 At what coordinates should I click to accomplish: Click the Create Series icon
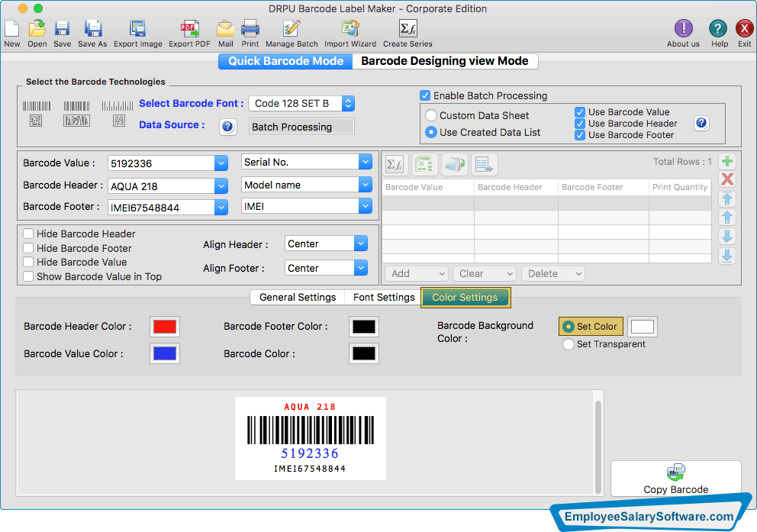point(408,29)
